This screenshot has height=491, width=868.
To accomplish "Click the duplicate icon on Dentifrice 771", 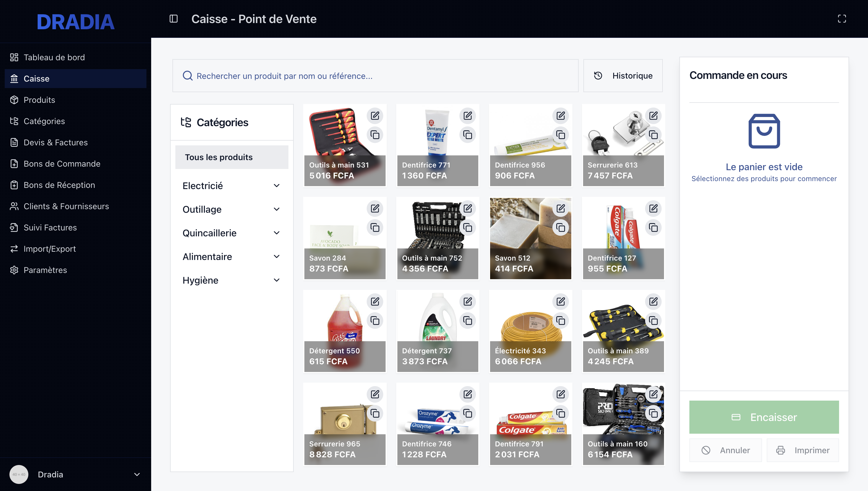I will (x=467, y=135).
